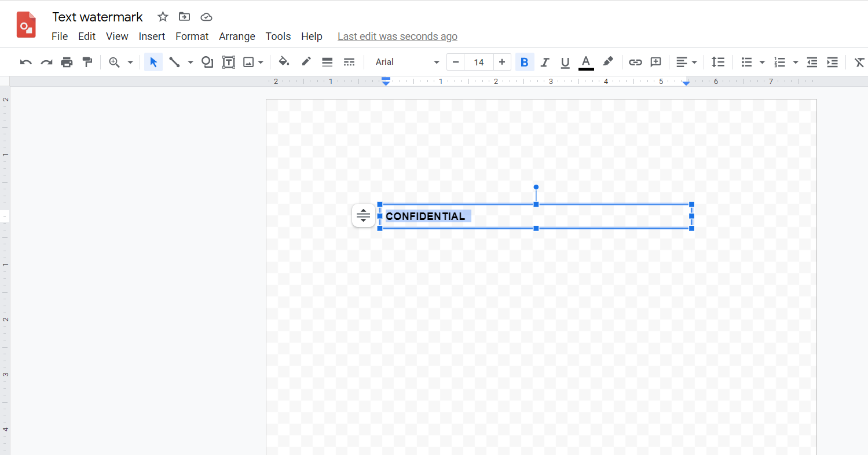The width and height of the screenshot is (868, 455).
Task: Open the Tools menu
Action: (x=278, y=36)
